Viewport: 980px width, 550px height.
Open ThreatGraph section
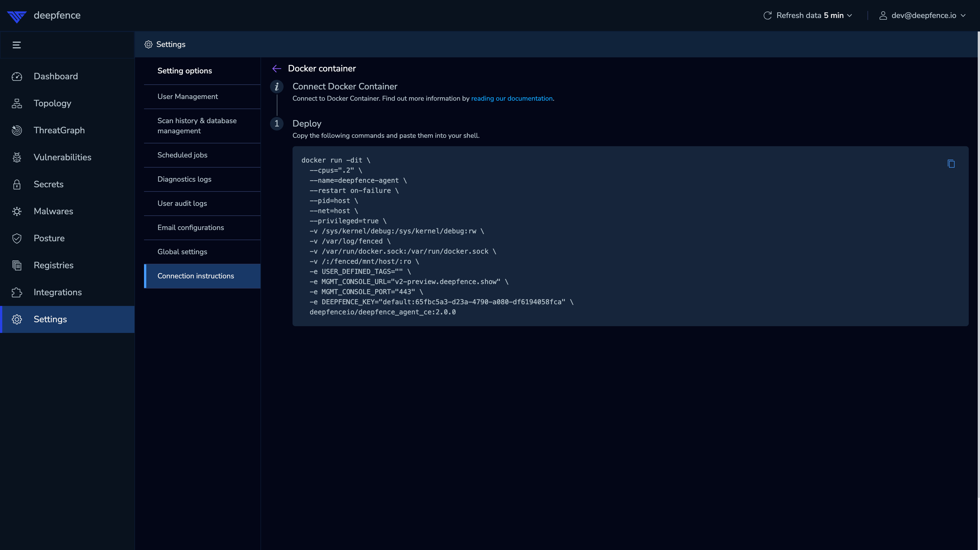tap(67, 130)
